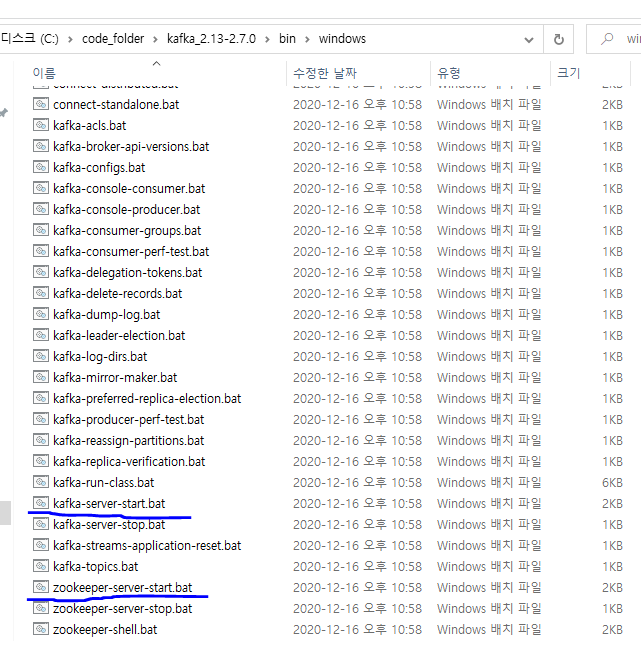Click the 6KB size of kafka-run-class.bat
641x656 pixels.
[612, 483]
